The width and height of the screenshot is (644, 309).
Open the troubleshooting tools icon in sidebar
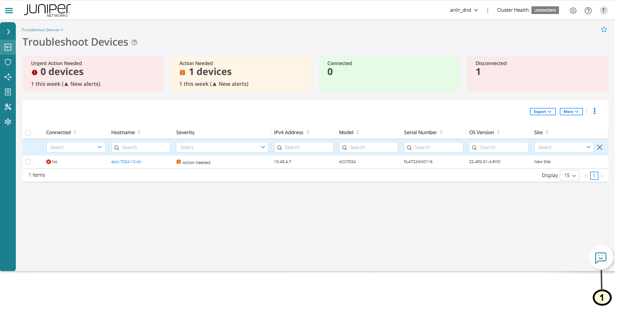click(8, 107)
